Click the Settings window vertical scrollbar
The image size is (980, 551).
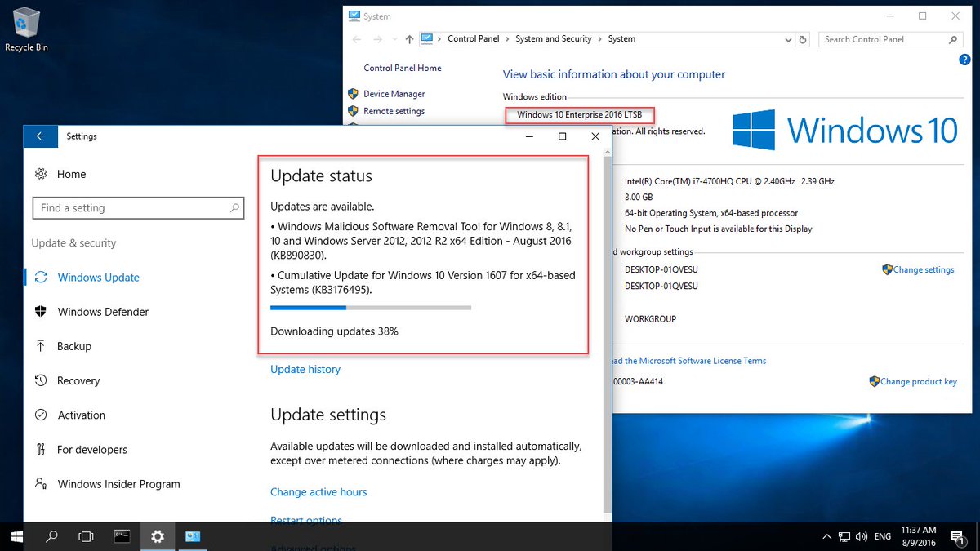[607, 335]
